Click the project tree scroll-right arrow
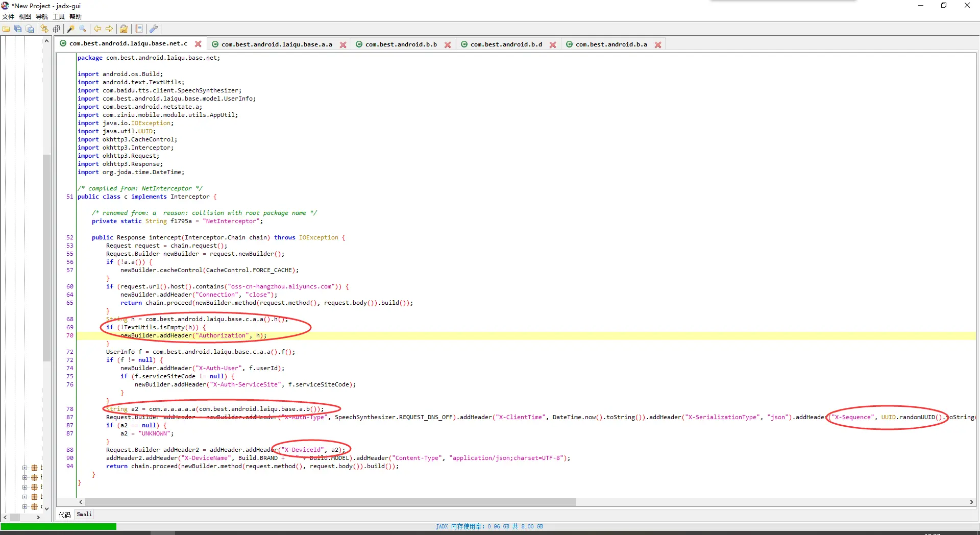The height and width of the screenshot is (535, 980). click(x=38, y=517)
